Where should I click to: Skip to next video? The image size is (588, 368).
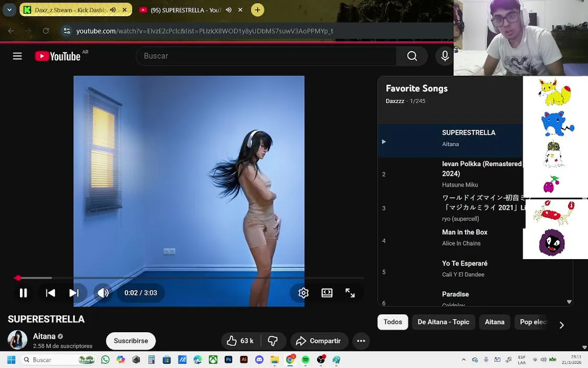(74, 293)
